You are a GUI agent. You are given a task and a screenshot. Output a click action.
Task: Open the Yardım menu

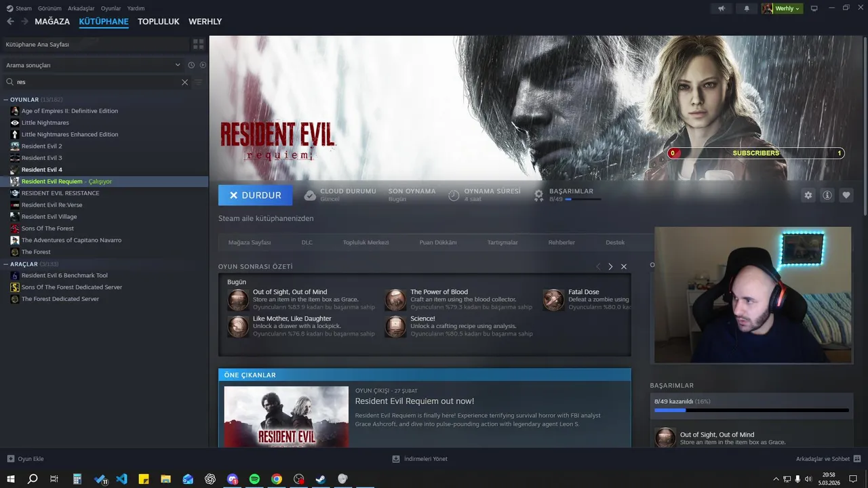(x=136, y=8)
